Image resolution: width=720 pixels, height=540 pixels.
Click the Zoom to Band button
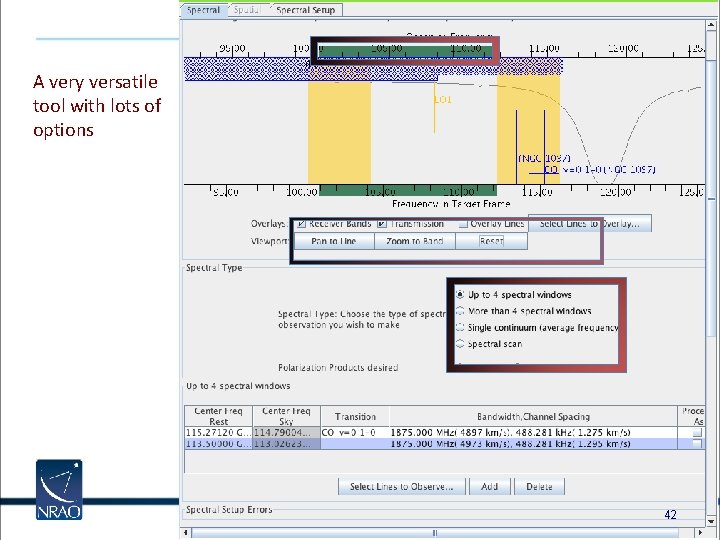[x=415, y=241]
